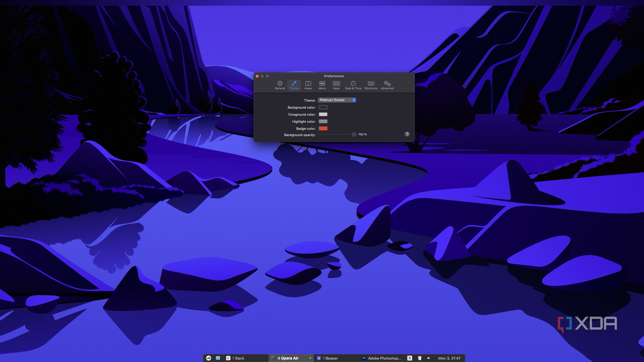Image resolution: width=644 pixels, height=362 pixels.
Task: Click the Mon 3, 21:47 clock
Action: [x=449, y=358]
